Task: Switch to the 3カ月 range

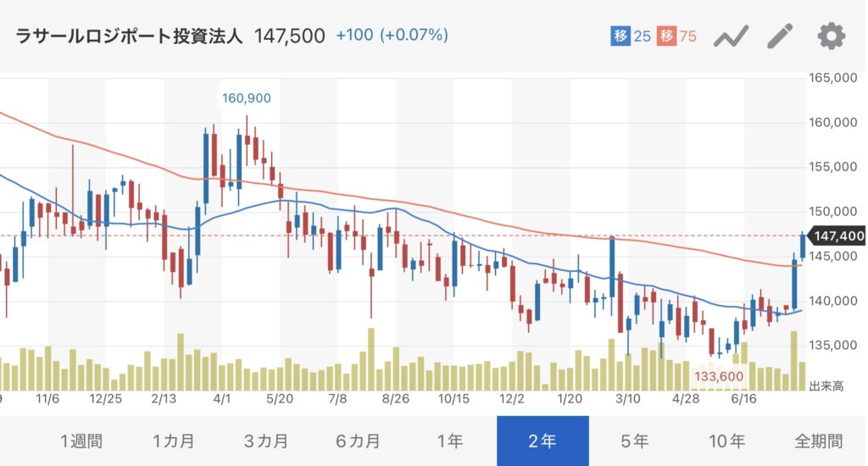Action: pyautogui.click(x=265, y=441)
